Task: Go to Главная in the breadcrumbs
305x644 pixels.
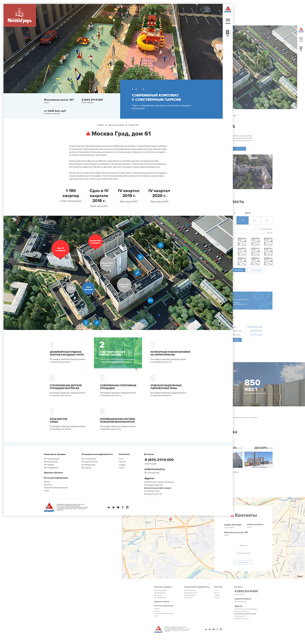Action: tap(100, 125)
